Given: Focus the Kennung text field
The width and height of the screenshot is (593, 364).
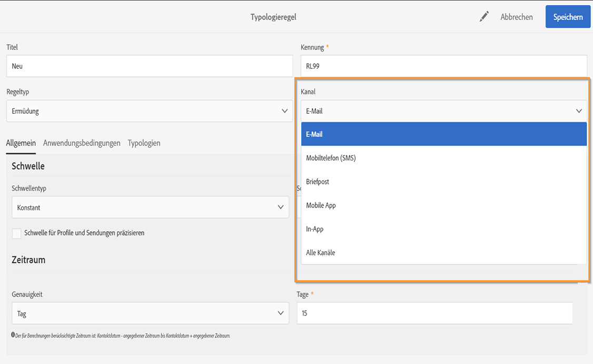Looking at the screenshot, I should coord(443,66).
